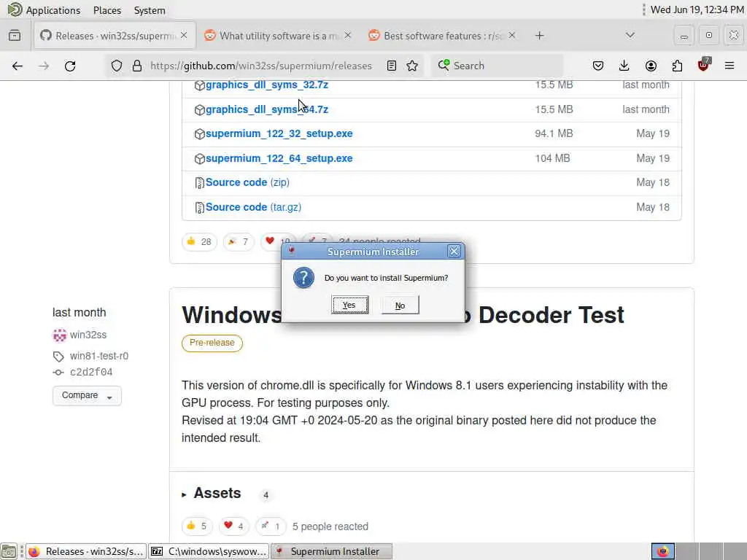The width and height of the screenshot is (747, 560).
Task: Click the date and time clock
Action: [697, 9]
